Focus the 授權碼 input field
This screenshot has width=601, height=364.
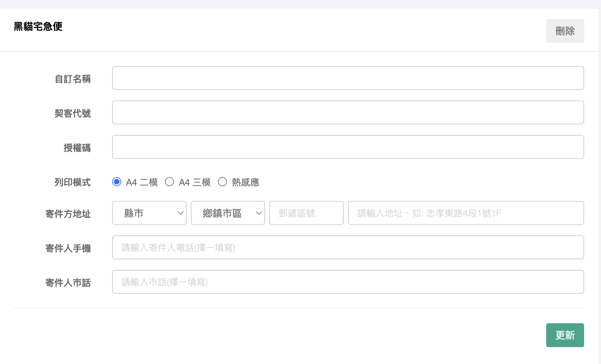coord(348,147)
